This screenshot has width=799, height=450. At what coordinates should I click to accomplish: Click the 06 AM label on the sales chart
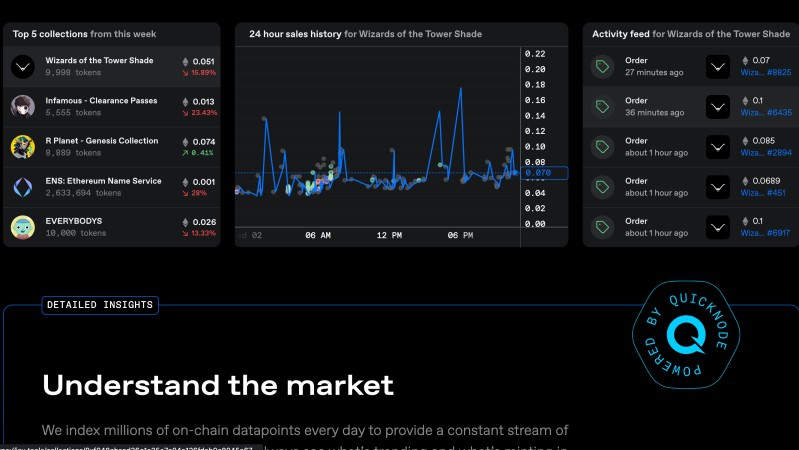[x=318, y=236]
